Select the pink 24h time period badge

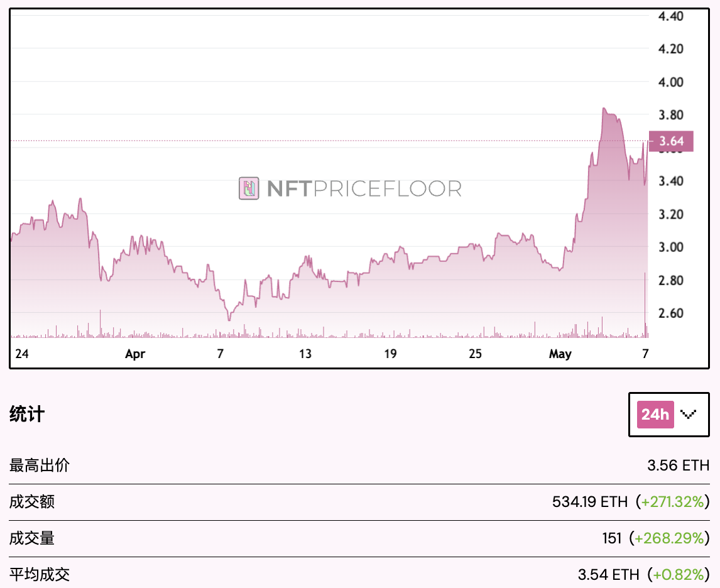tap(655, 415)
